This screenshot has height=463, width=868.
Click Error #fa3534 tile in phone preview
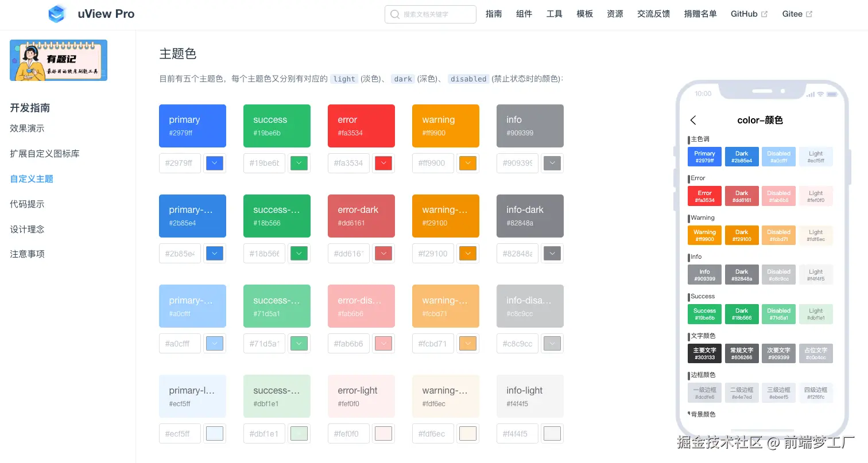[704, 196]
